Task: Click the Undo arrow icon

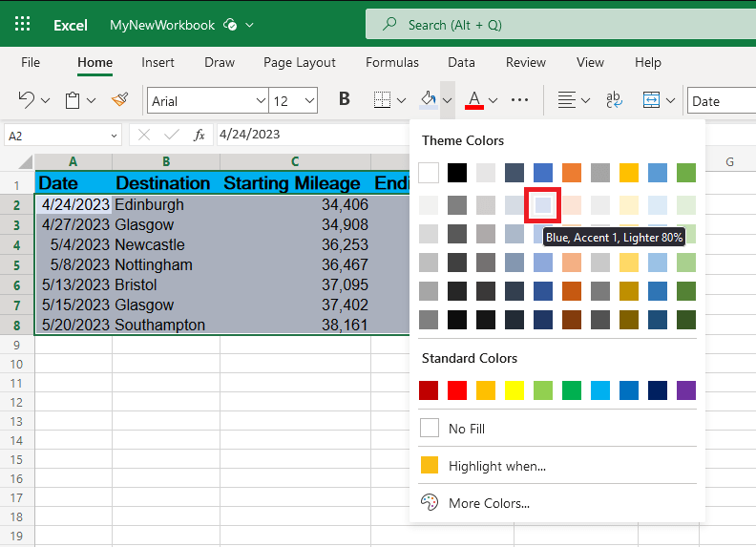Action: pos(26,100)
